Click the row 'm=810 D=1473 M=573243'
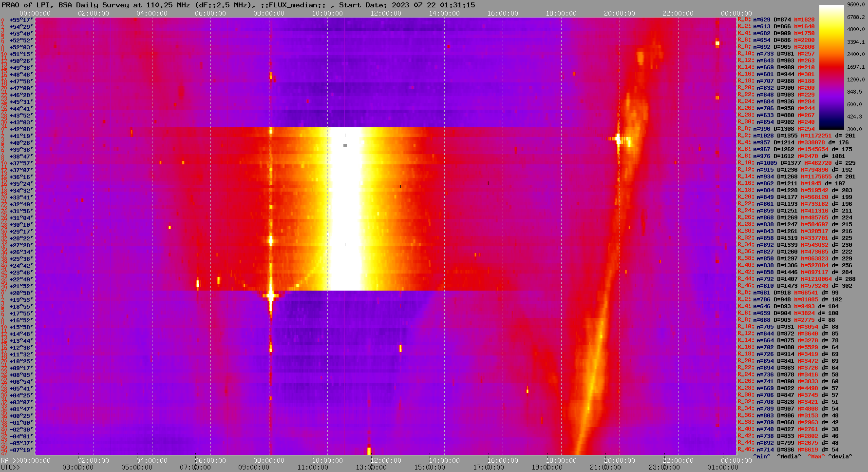This screenshot has height=472, width=868. 795,286
